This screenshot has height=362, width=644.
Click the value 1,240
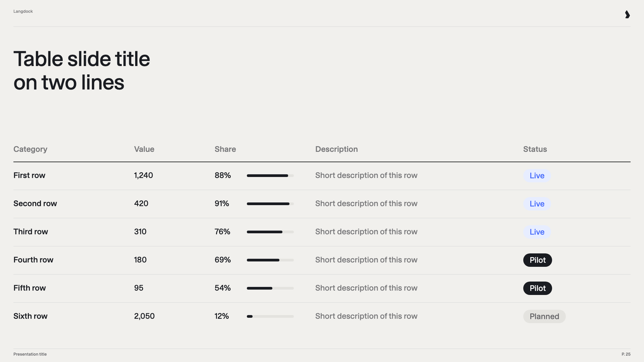(x=143, y=175)
